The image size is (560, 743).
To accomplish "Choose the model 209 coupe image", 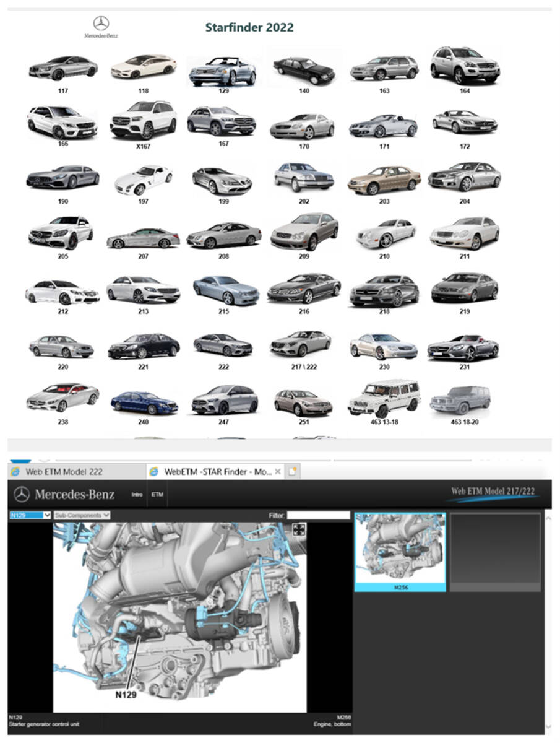I will (x=304, y=232).
